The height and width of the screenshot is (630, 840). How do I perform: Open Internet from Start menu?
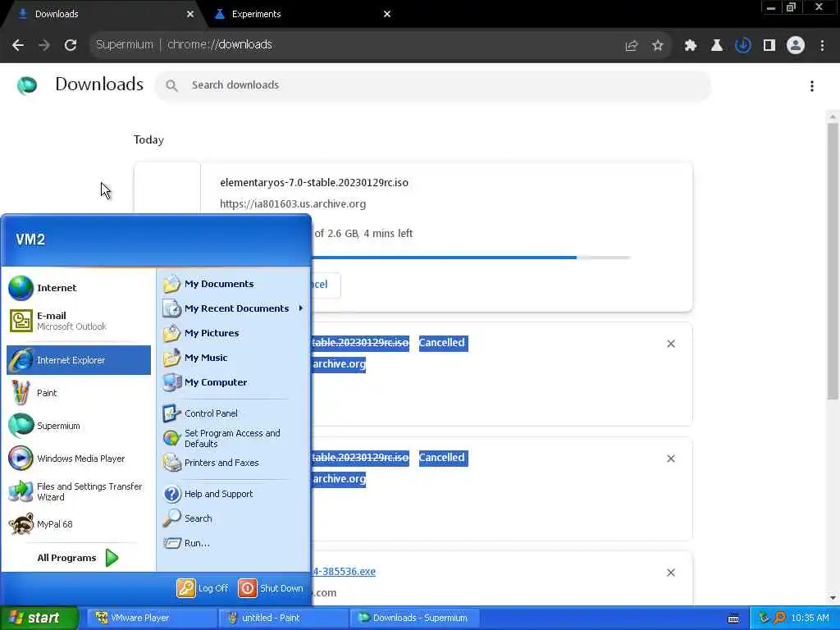(78, 288)
